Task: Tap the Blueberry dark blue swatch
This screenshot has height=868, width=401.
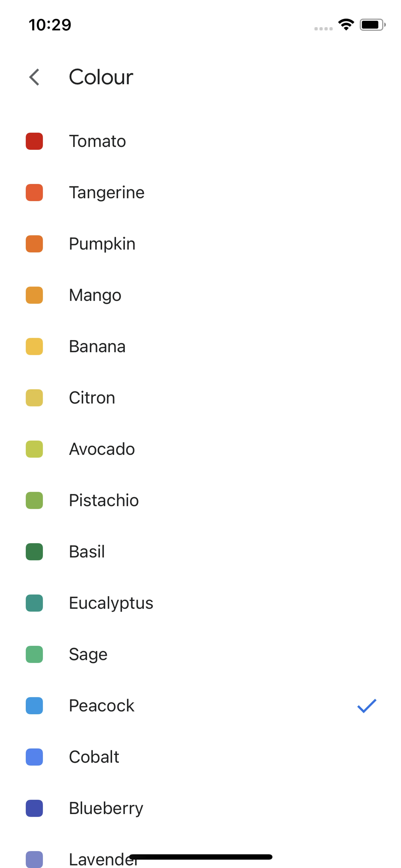Action: (34, 808)
